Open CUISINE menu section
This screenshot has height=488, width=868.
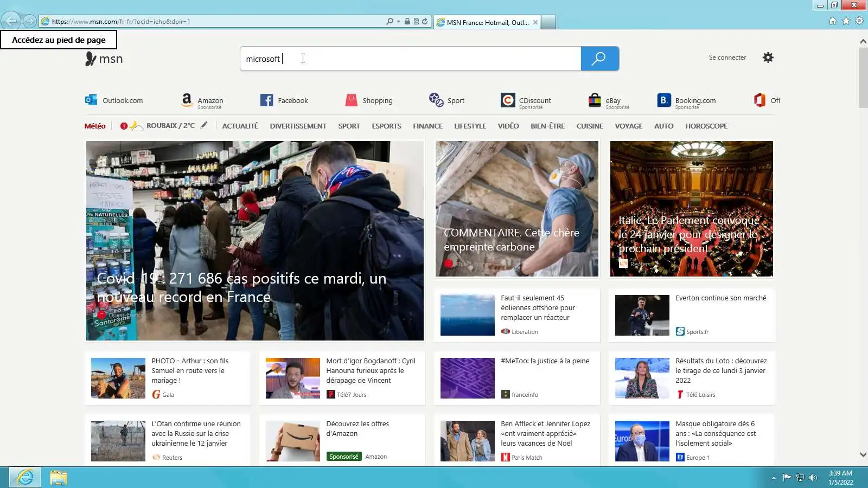click(x=590, y=126)
